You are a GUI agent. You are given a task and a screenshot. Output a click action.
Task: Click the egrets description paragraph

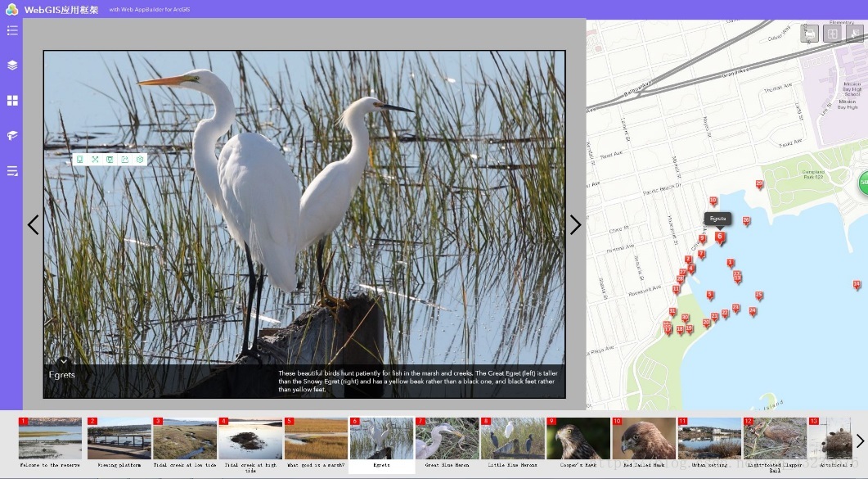[x=418, y=381]
